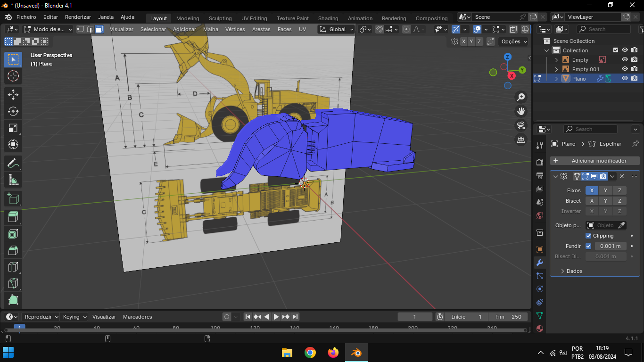Enable the Y axis in Eixos row

point(605,190)
